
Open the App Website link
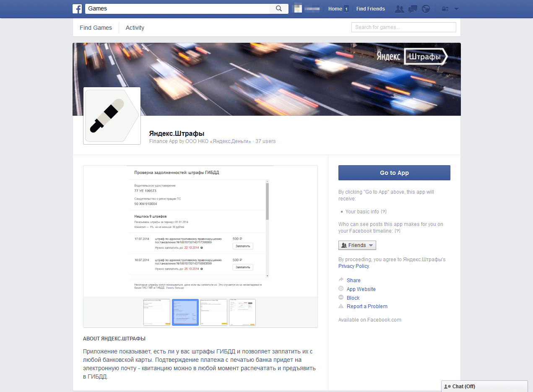click(361, 289)
